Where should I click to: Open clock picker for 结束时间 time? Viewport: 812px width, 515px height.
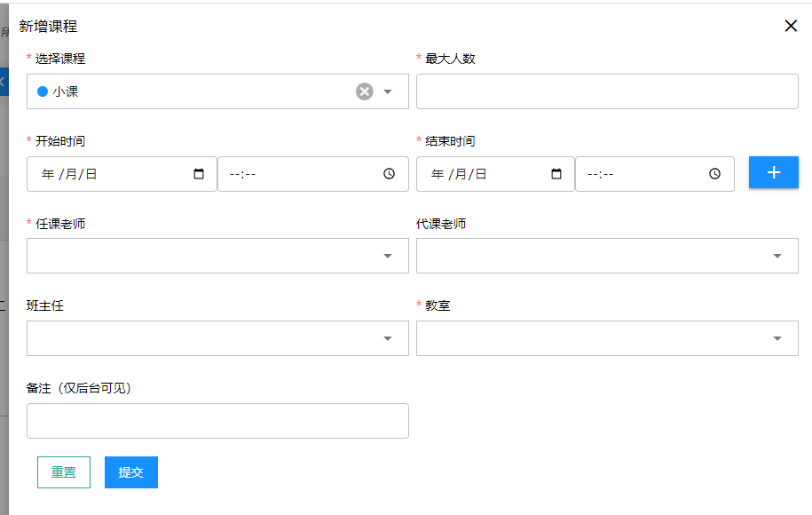coord(714,174)
